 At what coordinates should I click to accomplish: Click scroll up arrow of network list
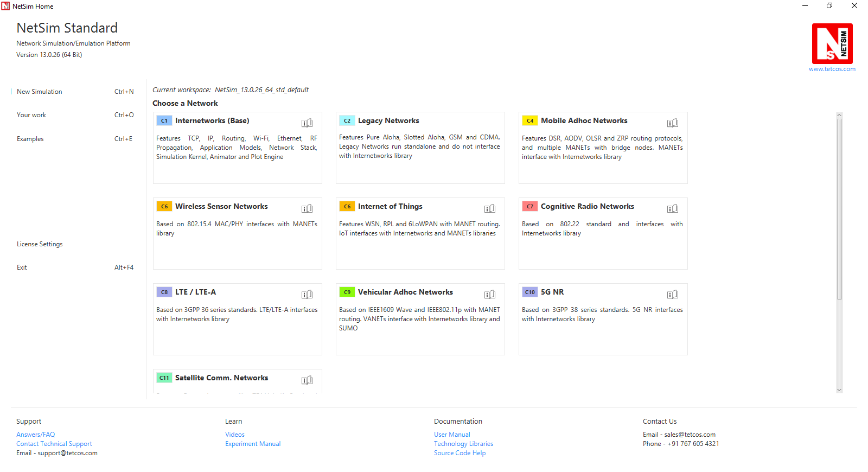[x=839, y=115]
